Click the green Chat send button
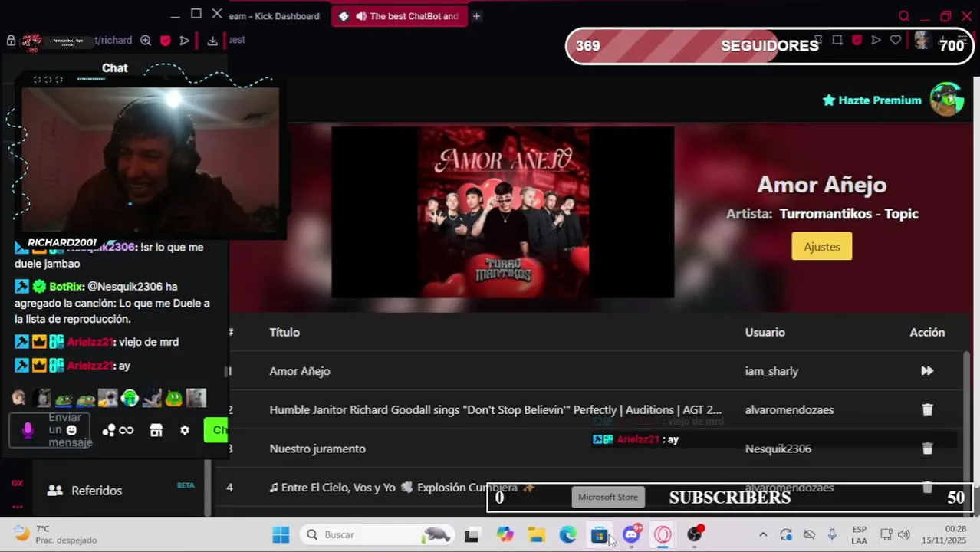This screenshot has width=980, height=552. click(x=216, y=430)
